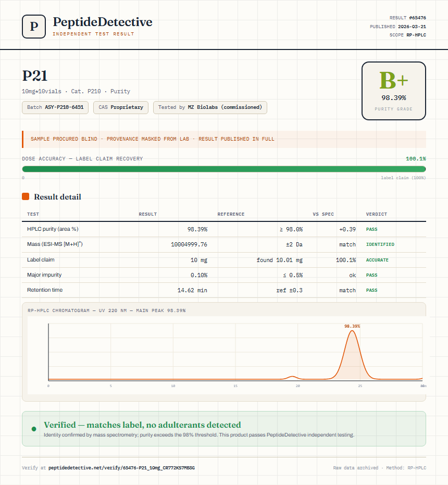Click the green dot in the Verified banner
Screen dimensions: 448x485
[x=34, y=429]
